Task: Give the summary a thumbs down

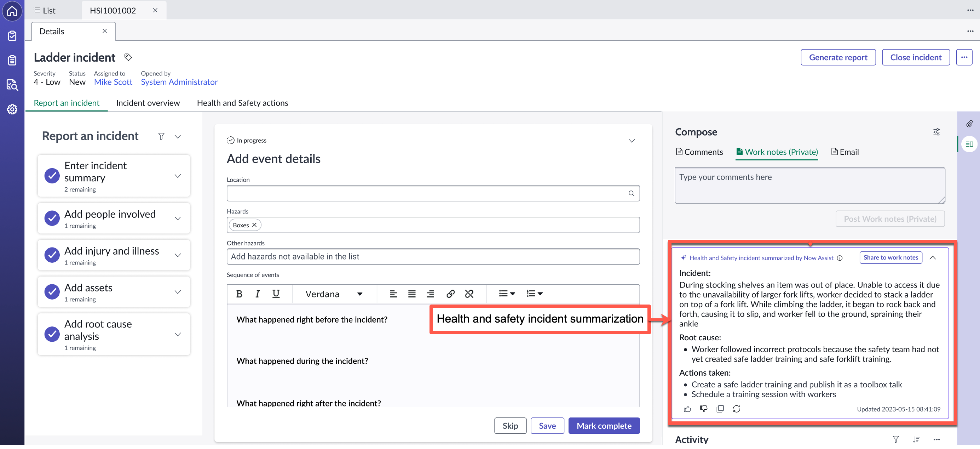Action: coord(703,409)
